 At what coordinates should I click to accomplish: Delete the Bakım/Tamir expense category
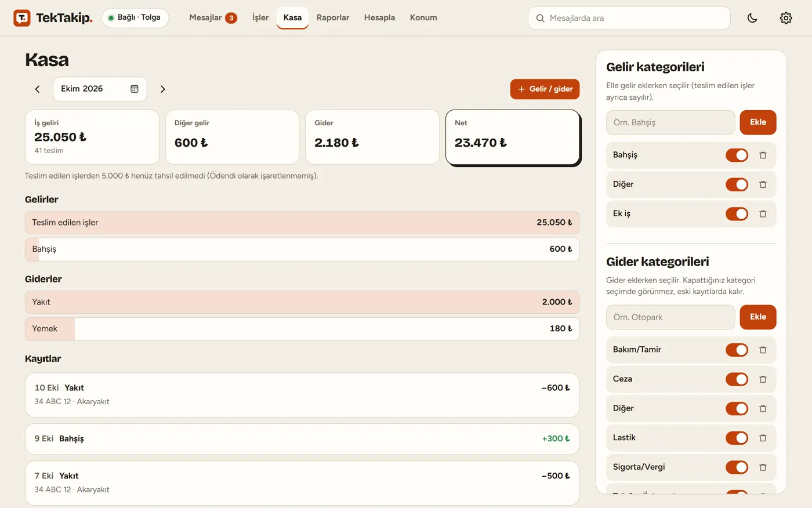click(x=763, y=350)
